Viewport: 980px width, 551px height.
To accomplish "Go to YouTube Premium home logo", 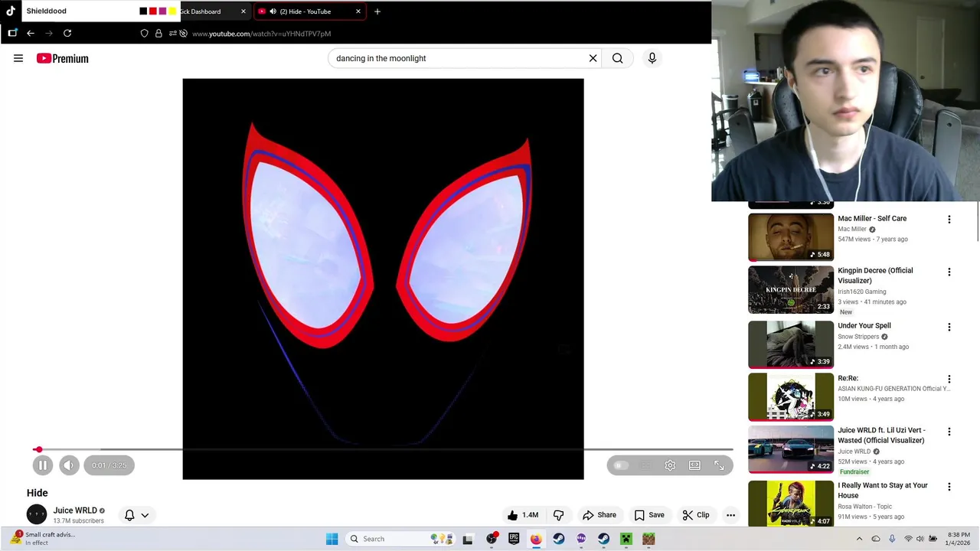I will coord(63,58).
